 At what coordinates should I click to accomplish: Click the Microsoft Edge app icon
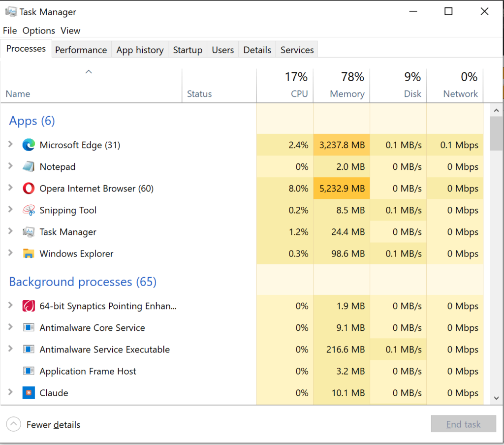pos(29,145)
